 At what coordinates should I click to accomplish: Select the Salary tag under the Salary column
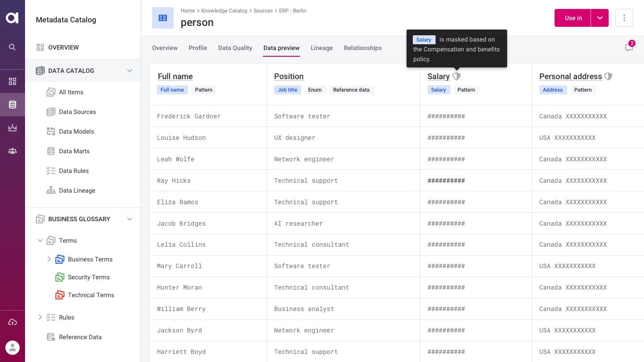(438, 90)
